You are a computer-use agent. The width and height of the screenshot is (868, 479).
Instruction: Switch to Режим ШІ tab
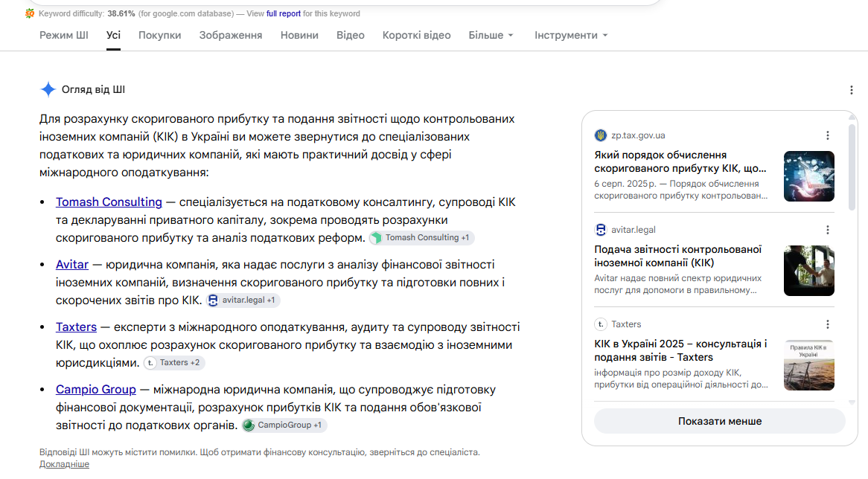coord(64,35)
